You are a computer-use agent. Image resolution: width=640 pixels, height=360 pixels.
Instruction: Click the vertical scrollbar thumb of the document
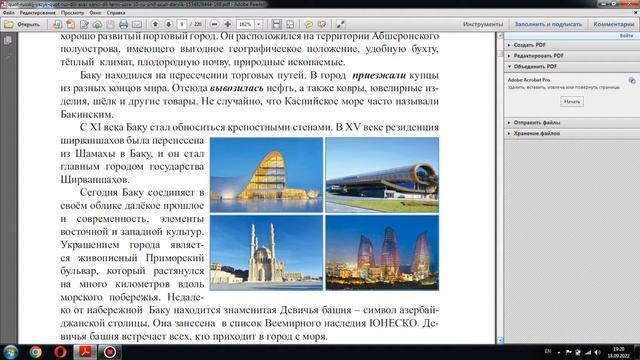(x=500, y=54)
